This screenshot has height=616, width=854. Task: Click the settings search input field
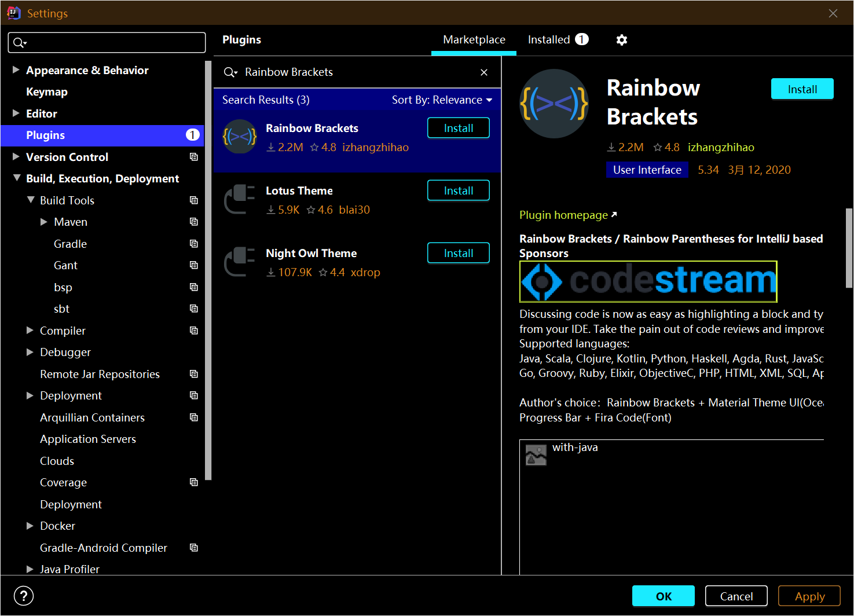click(107, 43)
